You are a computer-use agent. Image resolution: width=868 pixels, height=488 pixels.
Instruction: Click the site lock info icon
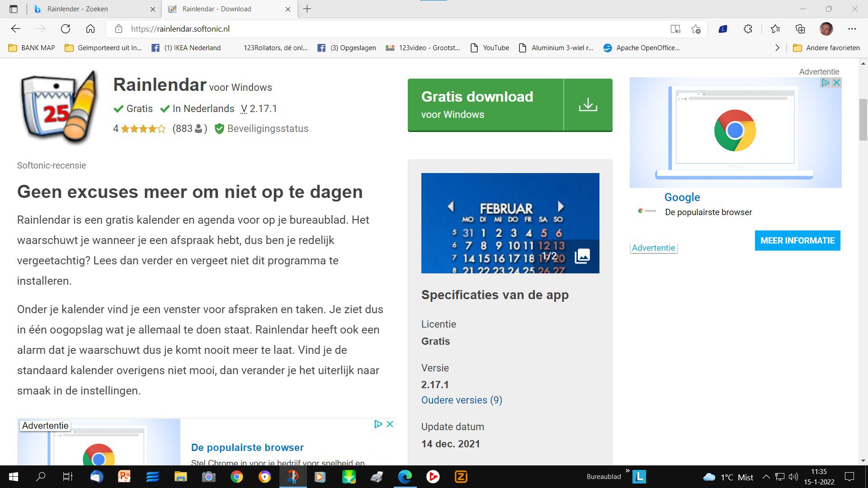(x=118, y=29)
